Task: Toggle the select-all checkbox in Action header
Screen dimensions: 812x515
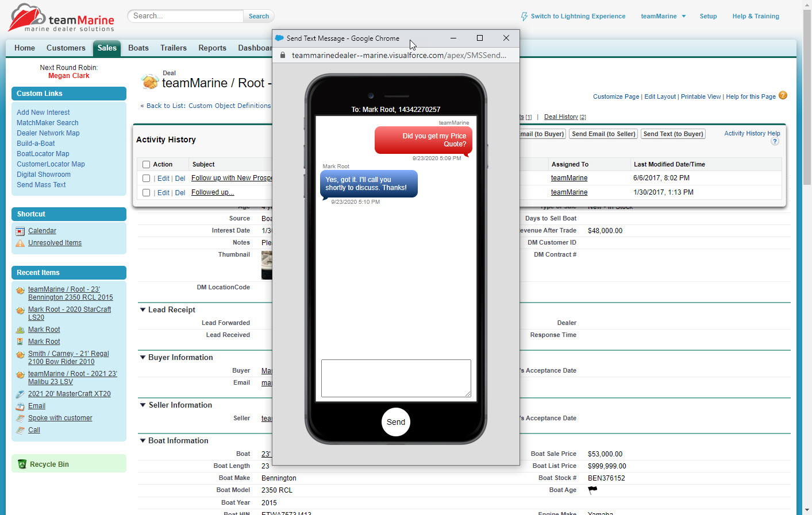Action: coord(146,164)
